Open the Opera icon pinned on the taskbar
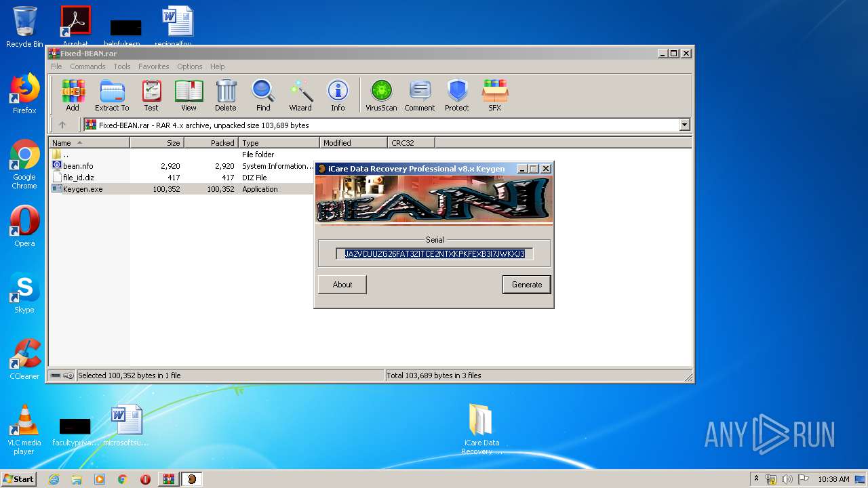The image size is (868, 488). (145, 479)
